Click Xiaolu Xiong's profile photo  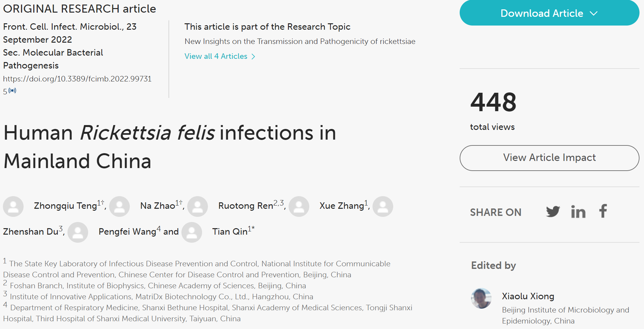(481, 298)
